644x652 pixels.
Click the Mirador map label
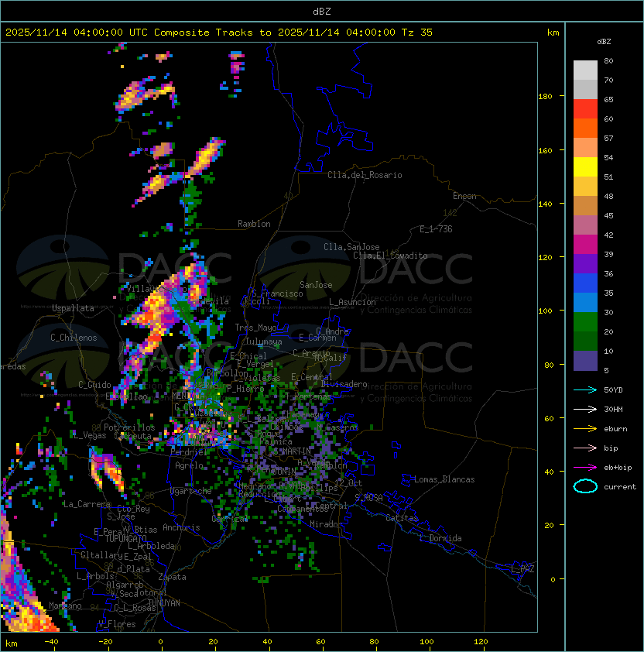pyautogui.click(x=326, y=524)
